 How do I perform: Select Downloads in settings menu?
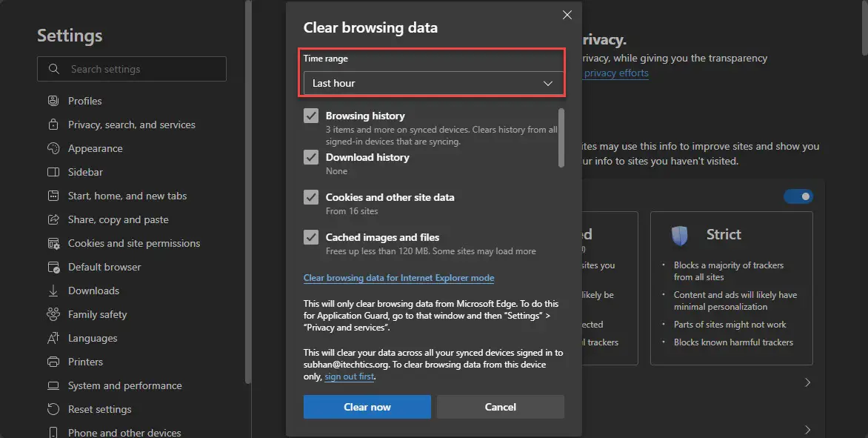(x=93, y=291)
